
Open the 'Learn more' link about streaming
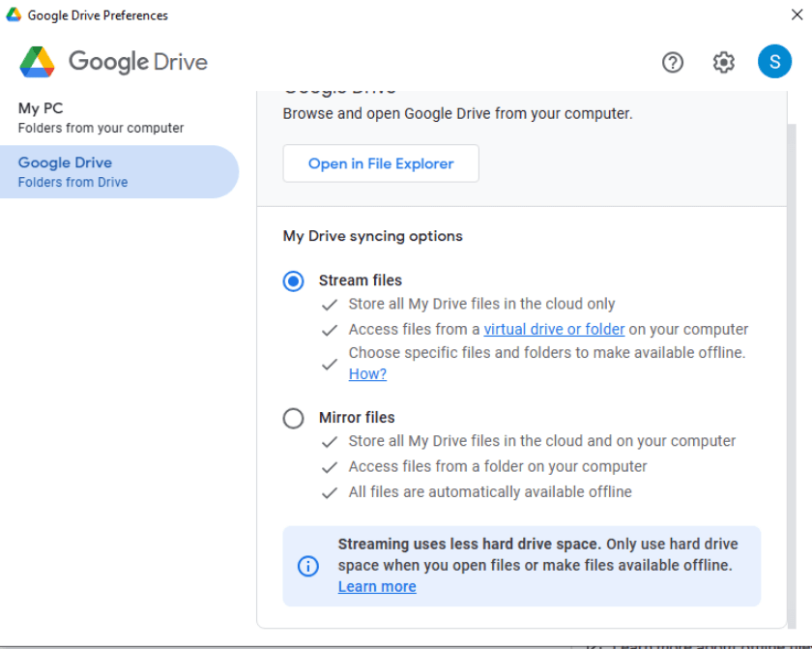(x=377, y=586)
